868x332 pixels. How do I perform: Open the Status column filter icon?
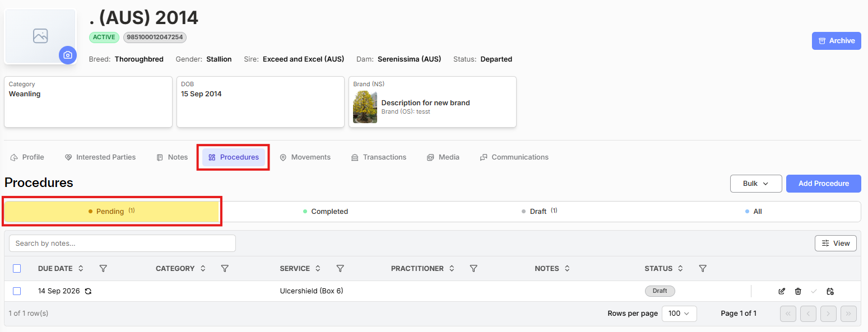pyautogui.click(x=703, y=269)
